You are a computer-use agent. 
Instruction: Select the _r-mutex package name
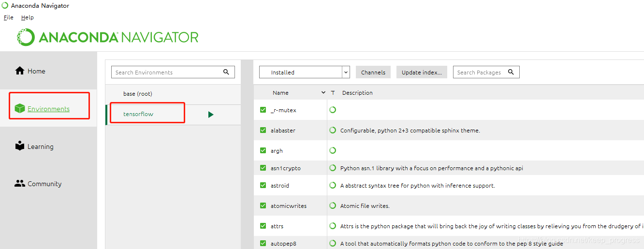click(x=283, y=110)
